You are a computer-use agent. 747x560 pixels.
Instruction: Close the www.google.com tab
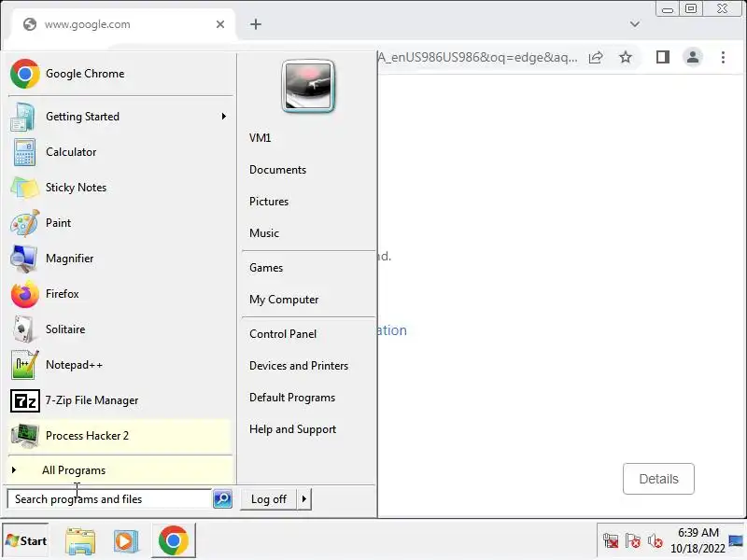click(220, 24)
